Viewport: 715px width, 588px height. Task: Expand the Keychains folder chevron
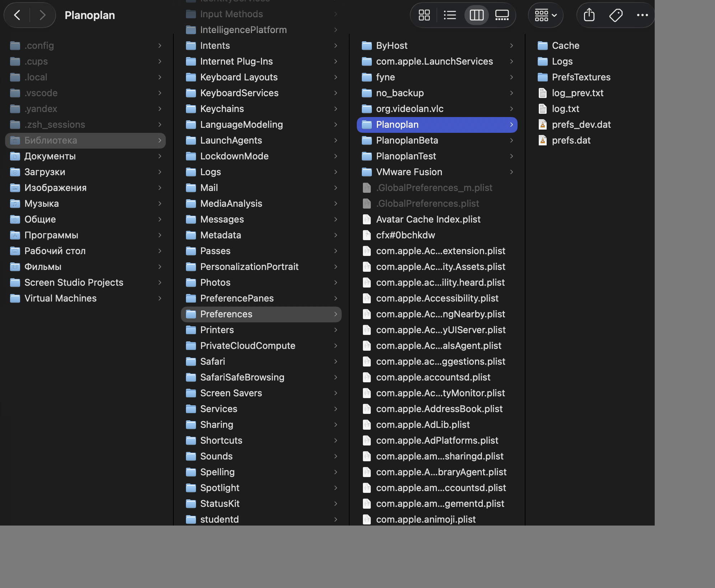coord(336,109)
